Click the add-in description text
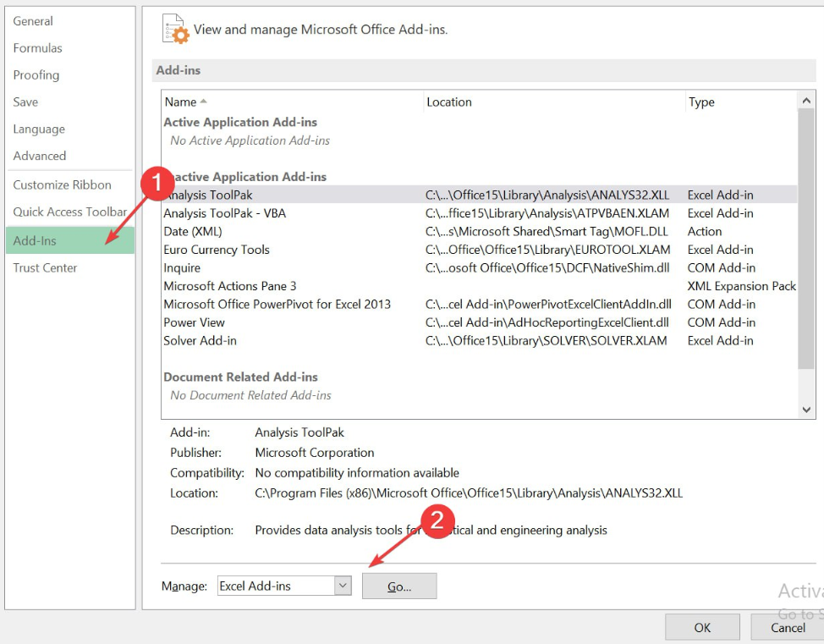The image size is (824, 644). point(431,530)
